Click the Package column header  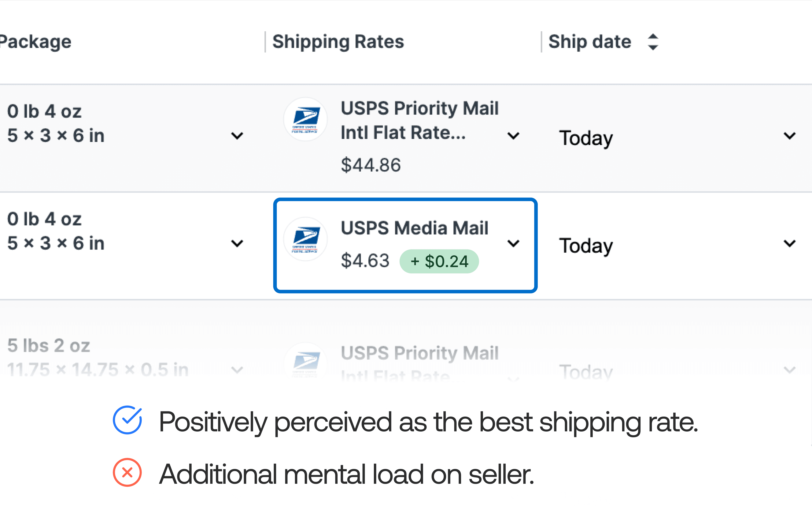[35, 42]
